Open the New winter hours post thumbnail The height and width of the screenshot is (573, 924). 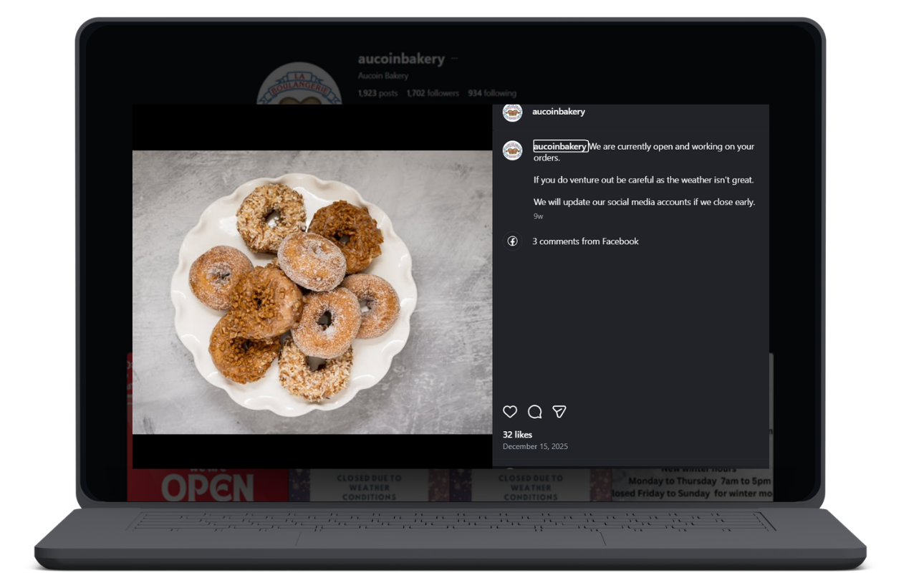[692, 485]
